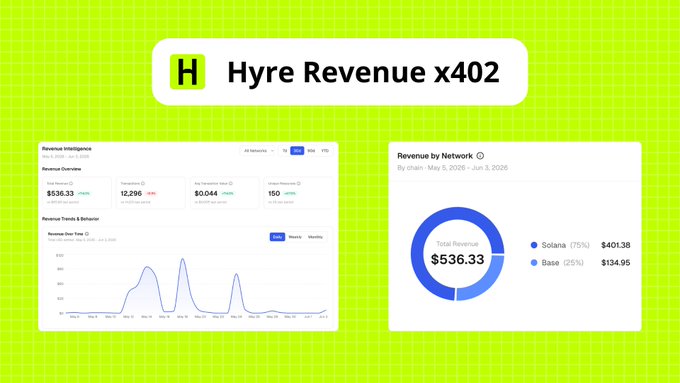
Task: Click the Solana dark blue legend dot
Action: [534, 245]
